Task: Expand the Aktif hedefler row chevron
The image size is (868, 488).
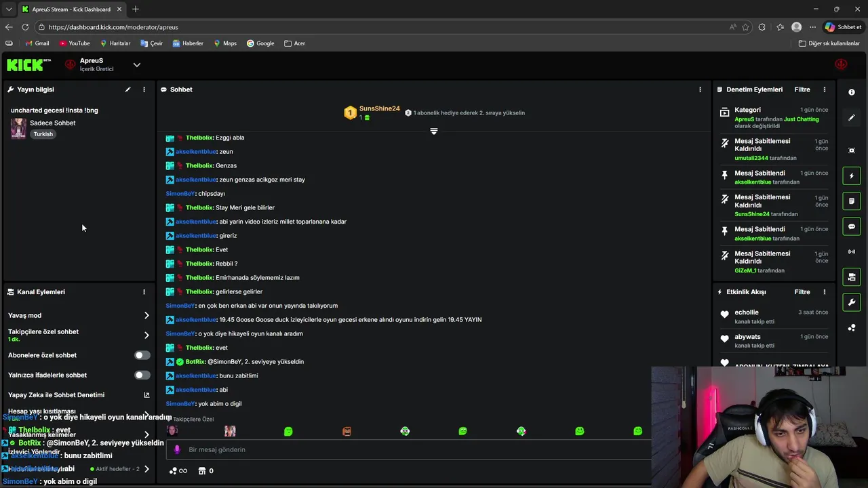Action: 146,469
